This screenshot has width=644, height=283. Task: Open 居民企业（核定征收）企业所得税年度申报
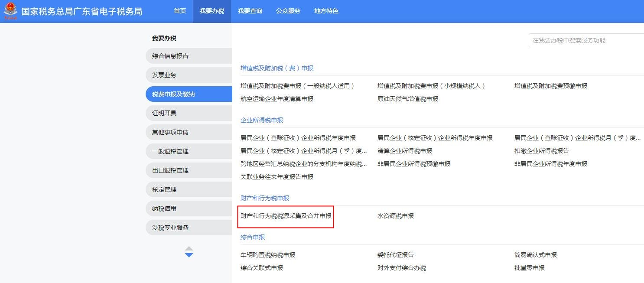[435, 138]
